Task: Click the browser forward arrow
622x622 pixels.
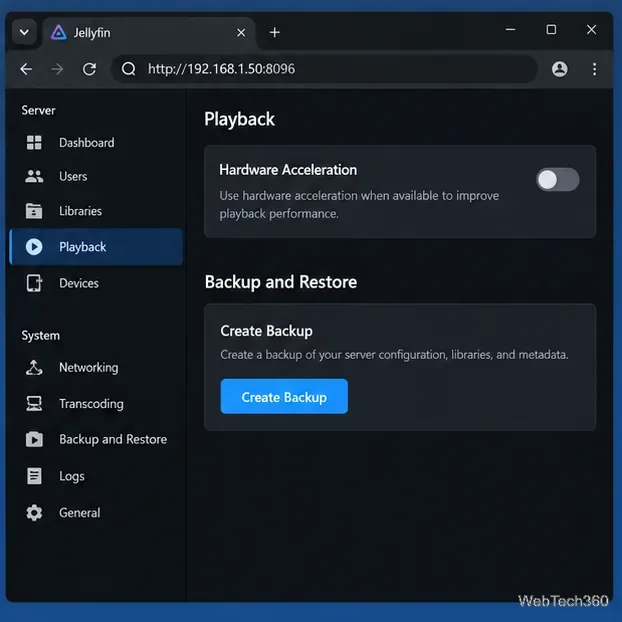Action: [57, 69]
